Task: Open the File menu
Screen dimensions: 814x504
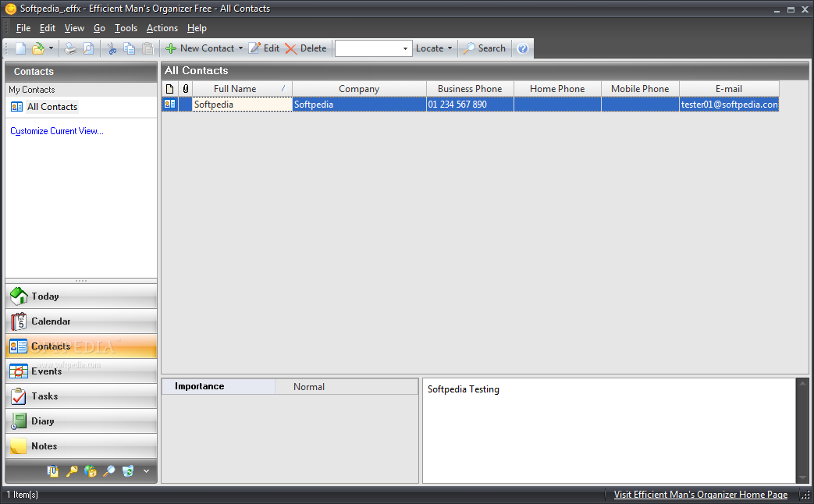Action: [x=23, y=28]
